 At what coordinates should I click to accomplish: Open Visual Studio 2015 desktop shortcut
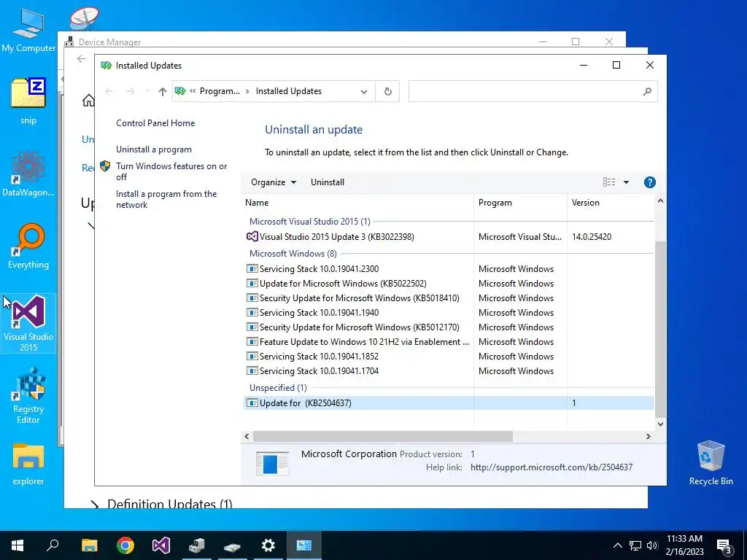coord(28,323)
